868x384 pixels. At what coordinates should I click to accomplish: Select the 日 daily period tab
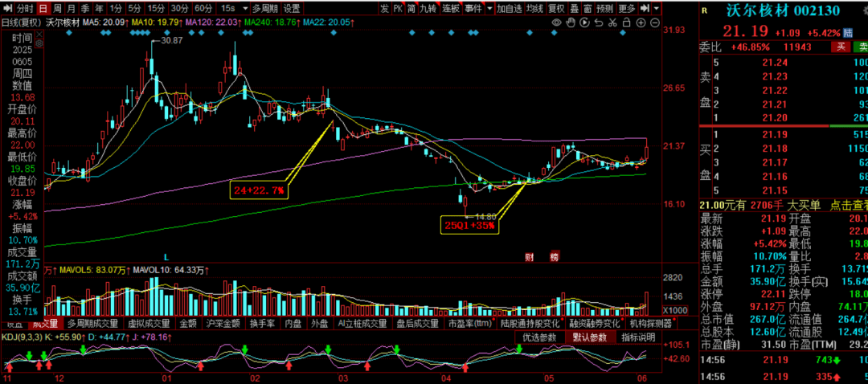coord(43,8)
